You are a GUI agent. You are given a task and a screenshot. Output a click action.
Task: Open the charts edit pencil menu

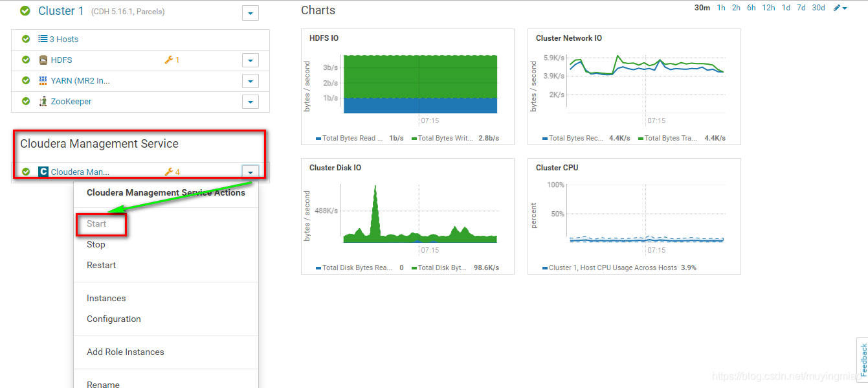[x=840, y=8]
